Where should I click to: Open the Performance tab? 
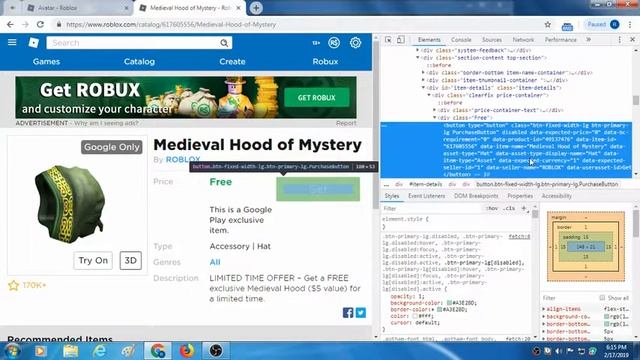pyautogui.click(x=561, y=40)
